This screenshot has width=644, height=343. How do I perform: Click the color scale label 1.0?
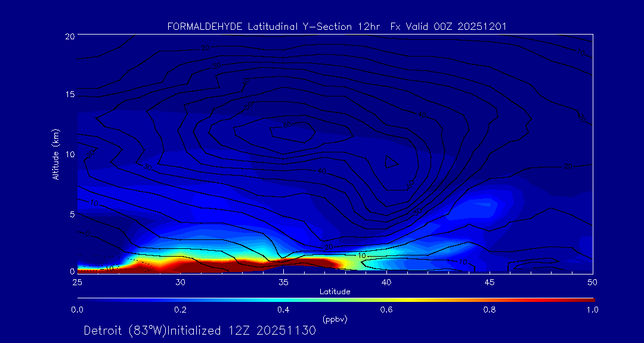tap(592, 310)
